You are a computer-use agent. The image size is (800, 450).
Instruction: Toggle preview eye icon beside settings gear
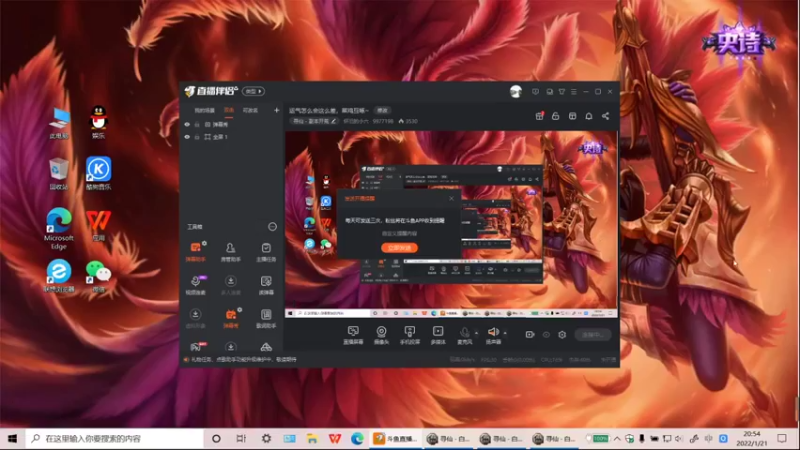click(x=546, y=335)
